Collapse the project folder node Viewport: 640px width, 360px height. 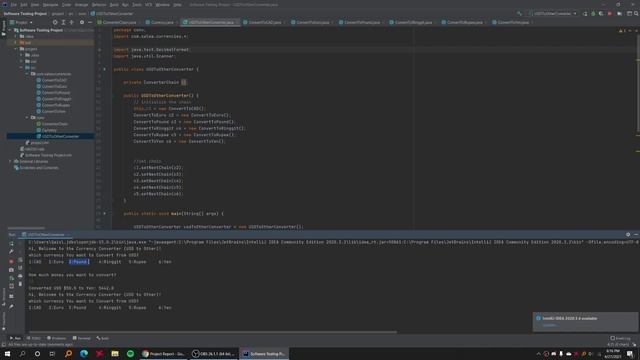[16, 49]
